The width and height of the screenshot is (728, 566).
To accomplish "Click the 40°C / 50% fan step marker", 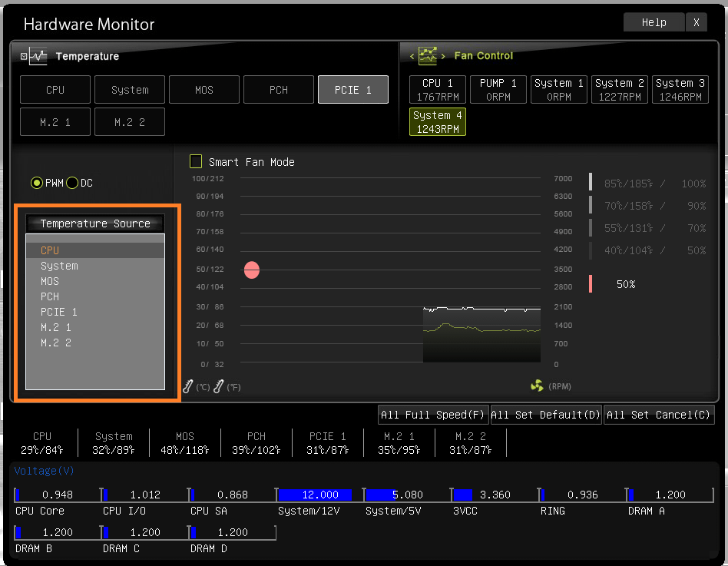I will (591, 250).
